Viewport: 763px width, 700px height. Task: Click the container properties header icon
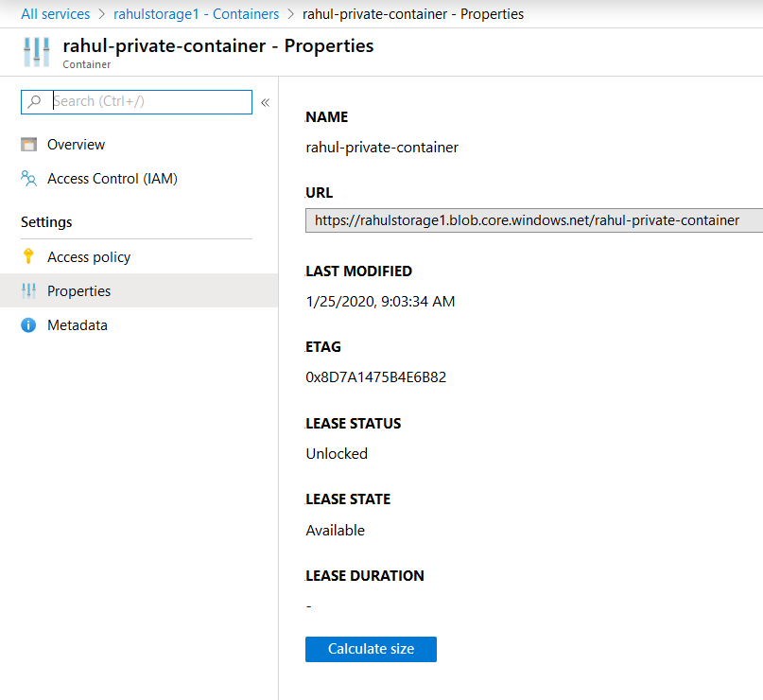click(x=37, y=52)
